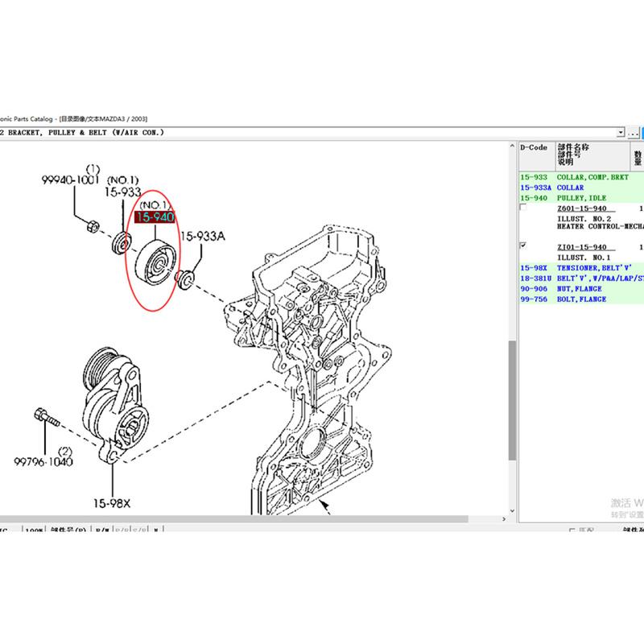Click the idle pulley drawing in the diagram

(155, 263)
